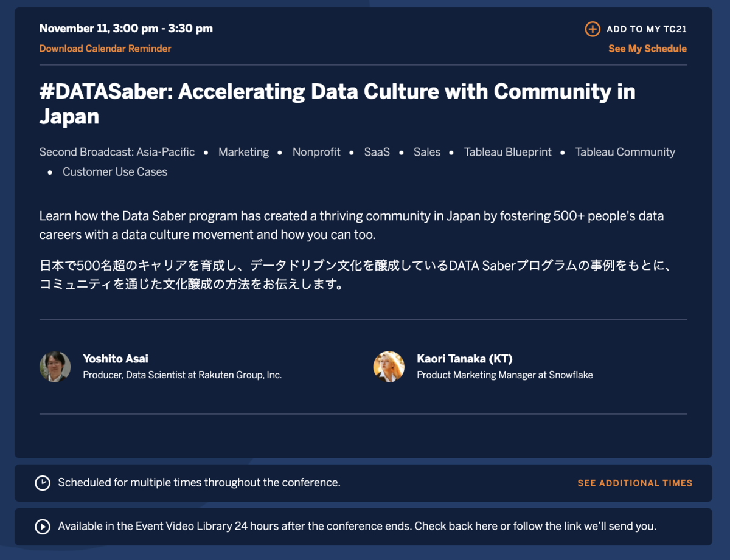730x560 pixels.
Task: Click the Scheduled for multiple times notice text
Action: coord(199,483)
